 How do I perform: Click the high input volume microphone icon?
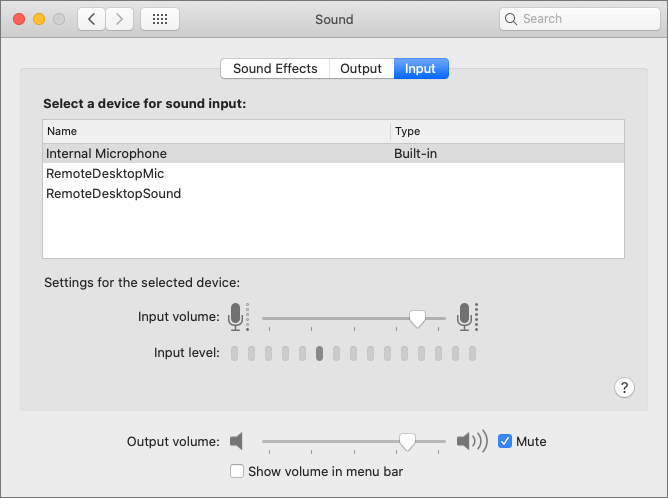tap(466, 317)
